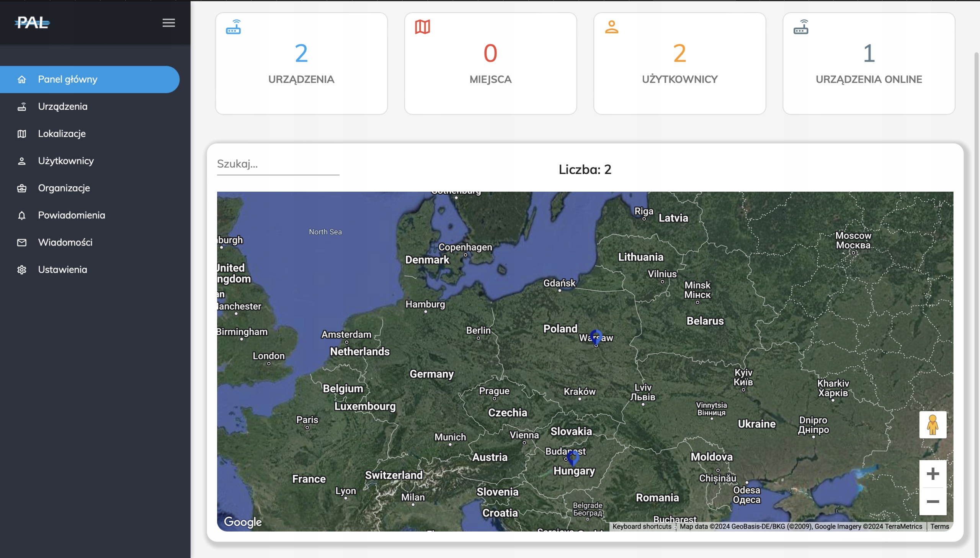Click the orange user icon in Użytkownicy card
Screen dimensions: 980x558
coord(611,27)
